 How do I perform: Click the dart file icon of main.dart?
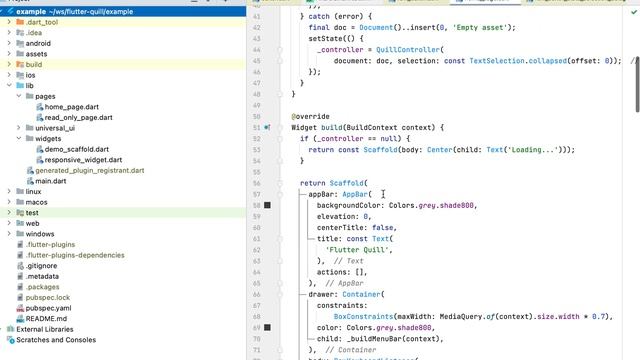tap(30, 181)
